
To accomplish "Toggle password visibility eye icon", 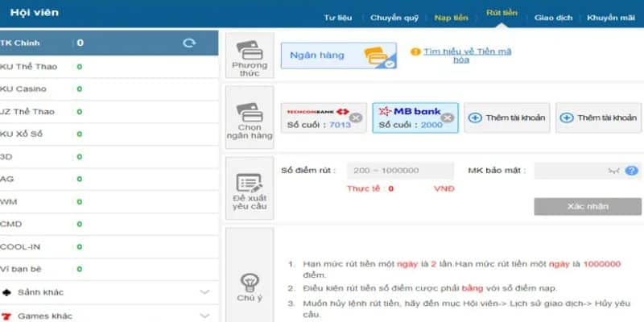I will [x=614, y=171].
